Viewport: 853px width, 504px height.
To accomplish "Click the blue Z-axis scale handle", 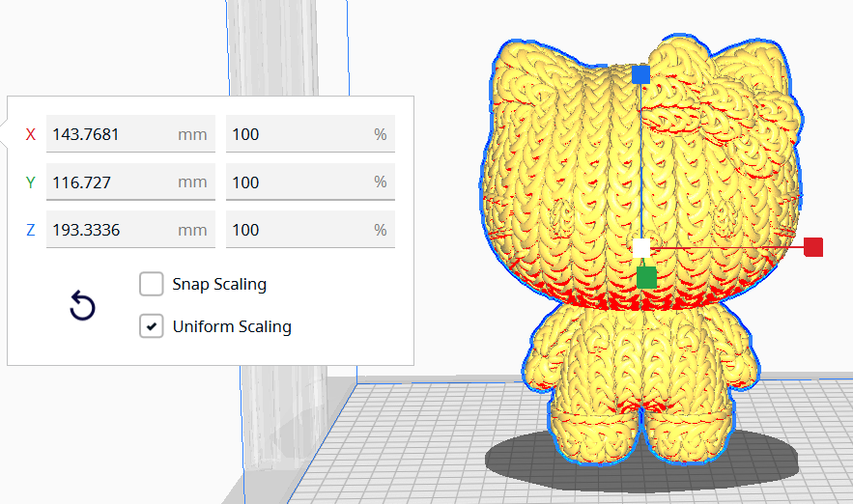I will tap(640, 74).
